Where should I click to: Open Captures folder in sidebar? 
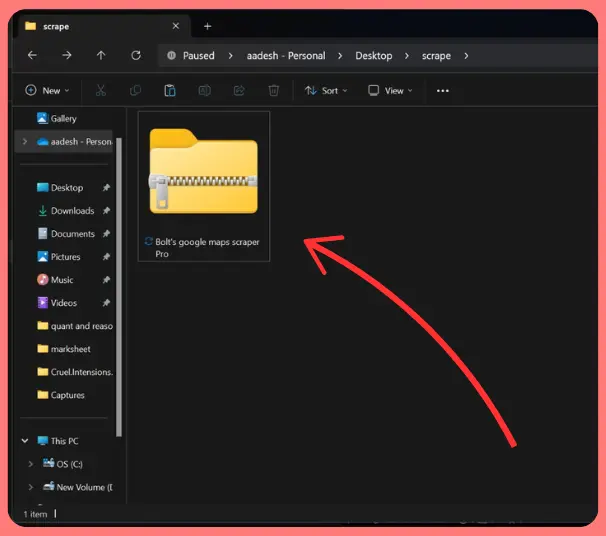(61, 395)
